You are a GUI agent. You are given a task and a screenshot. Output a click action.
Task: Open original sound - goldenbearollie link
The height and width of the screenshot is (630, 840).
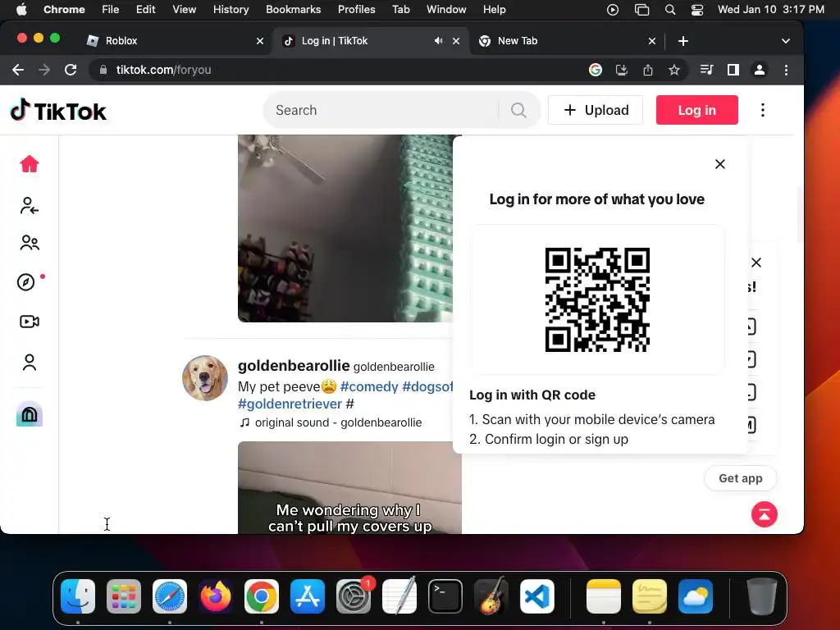click(x=338, y=422)
